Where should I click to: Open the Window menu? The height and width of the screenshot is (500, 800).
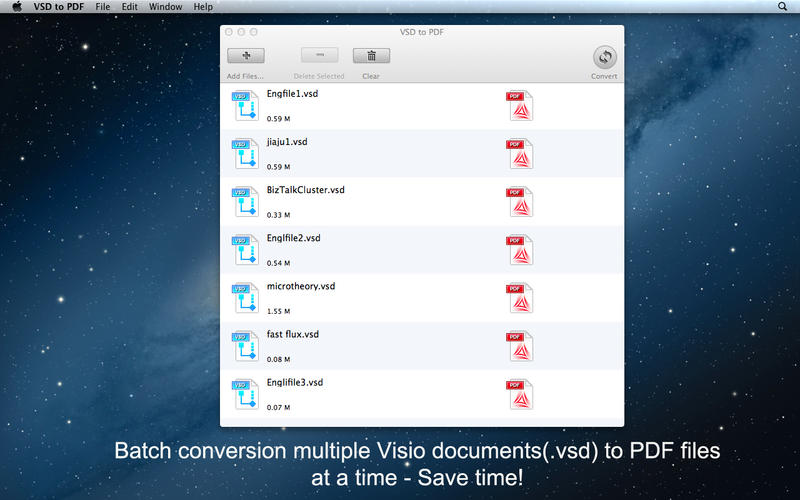[165, 7]
